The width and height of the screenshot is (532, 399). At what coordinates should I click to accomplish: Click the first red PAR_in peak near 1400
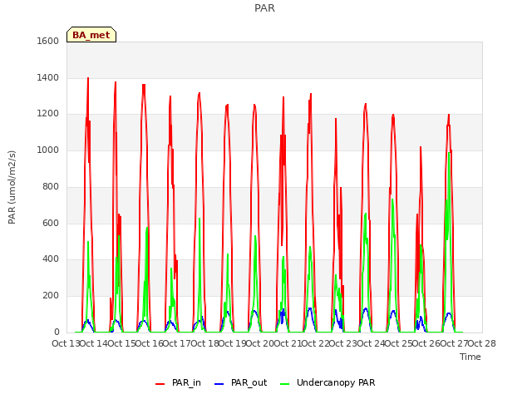[x=88, y=79]
